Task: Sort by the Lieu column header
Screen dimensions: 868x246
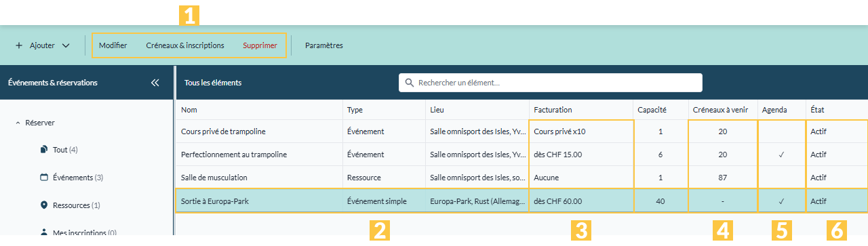Action: click(477, 110)
